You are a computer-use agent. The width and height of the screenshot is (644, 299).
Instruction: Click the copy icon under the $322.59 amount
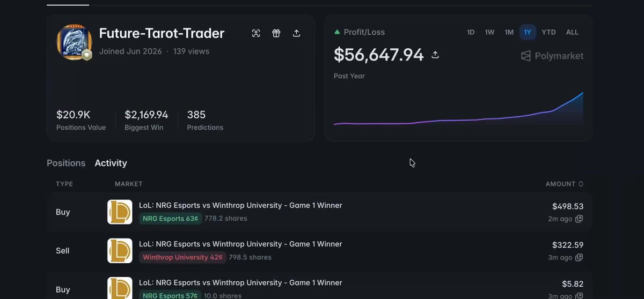(x=579, y=257)
